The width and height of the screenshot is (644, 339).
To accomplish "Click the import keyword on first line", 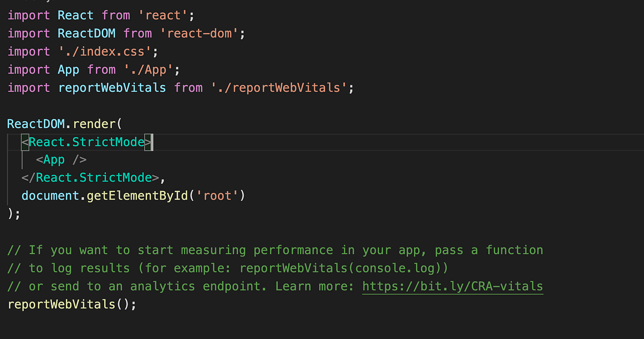I will pyautogui.click(x=28, y=15).
